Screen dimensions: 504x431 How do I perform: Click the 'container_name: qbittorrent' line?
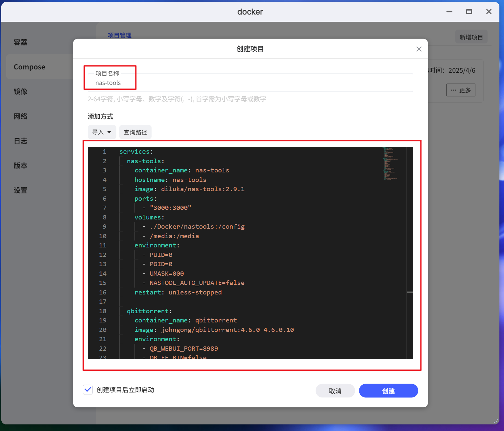tap(186, 320)
